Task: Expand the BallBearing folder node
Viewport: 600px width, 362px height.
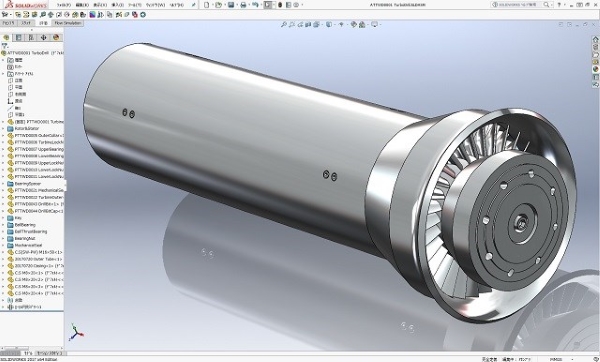Action: pyautogui.click(x=3, y=225)
